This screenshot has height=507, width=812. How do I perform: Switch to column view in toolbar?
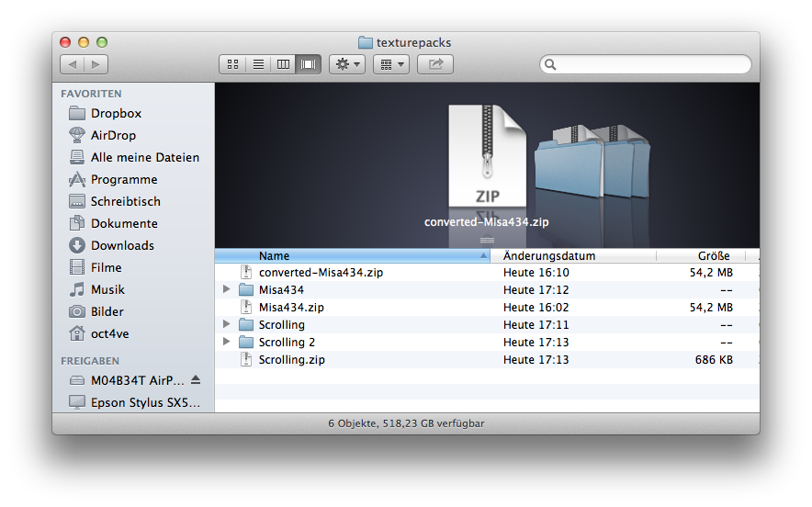click(283, 64)
